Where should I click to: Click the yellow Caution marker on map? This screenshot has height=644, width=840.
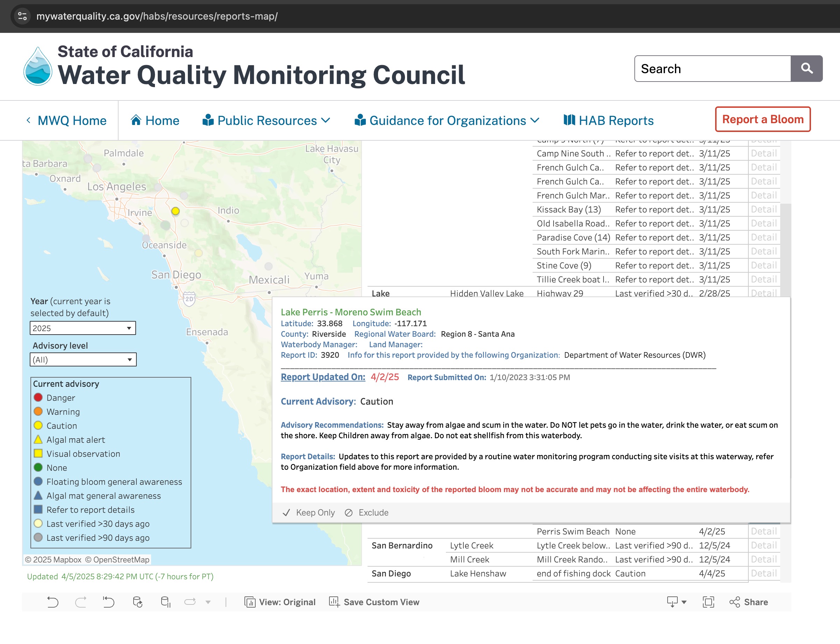pos(176,211)
